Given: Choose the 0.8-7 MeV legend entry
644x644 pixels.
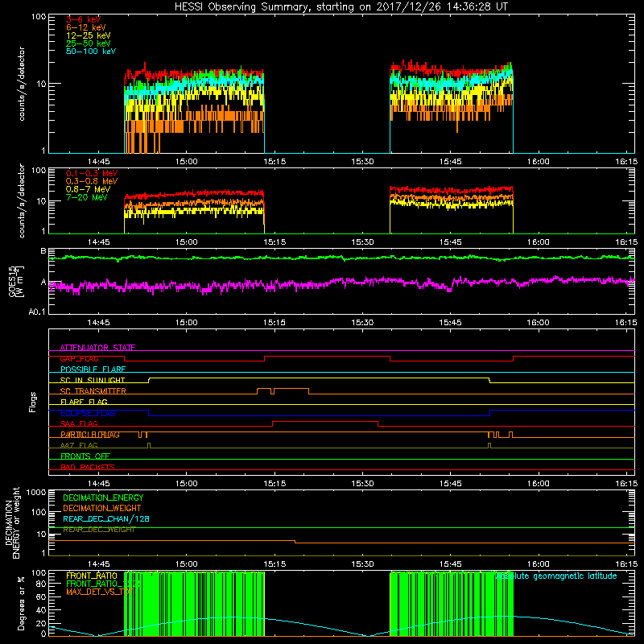Looking at the screenshot, I should pos(88,190).
